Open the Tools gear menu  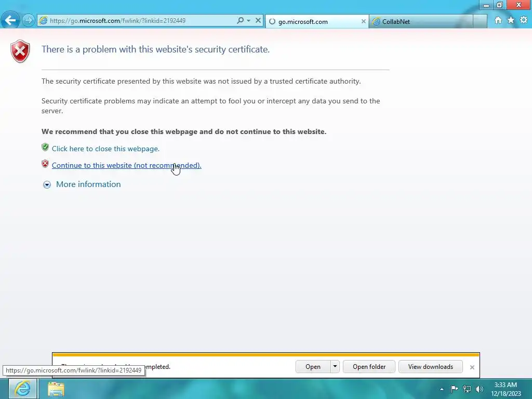click(524, 20)
